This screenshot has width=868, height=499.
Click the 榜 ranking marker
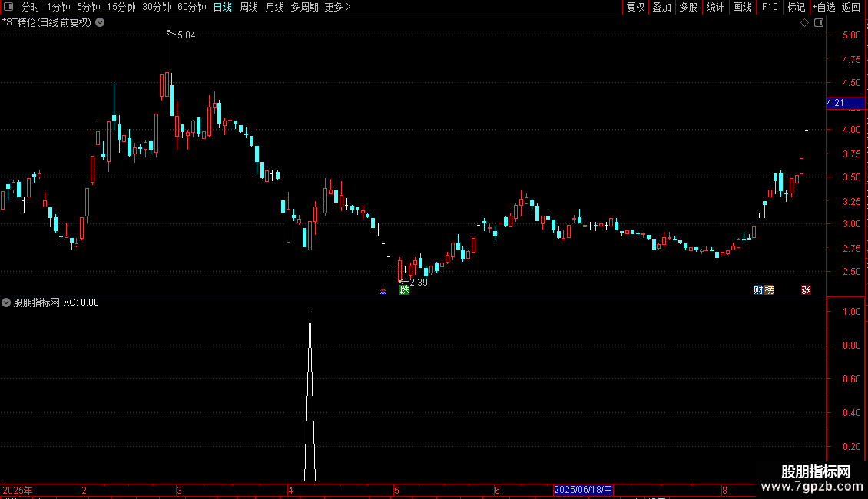[x=769, y=290]
